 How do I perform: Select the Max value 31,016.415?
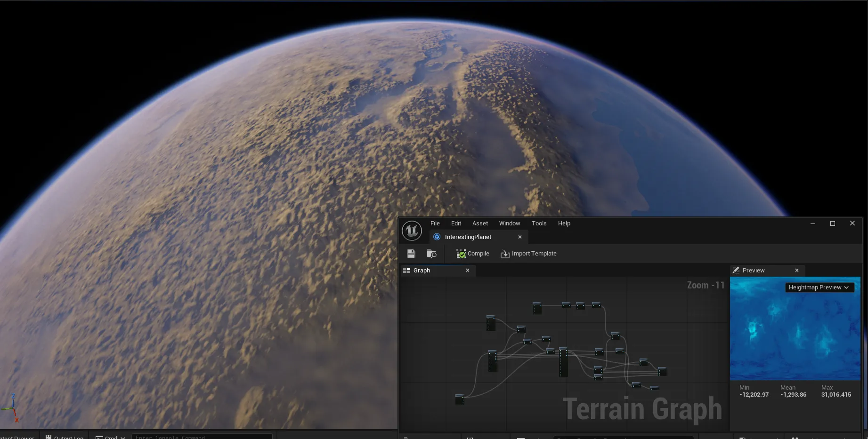836,395
